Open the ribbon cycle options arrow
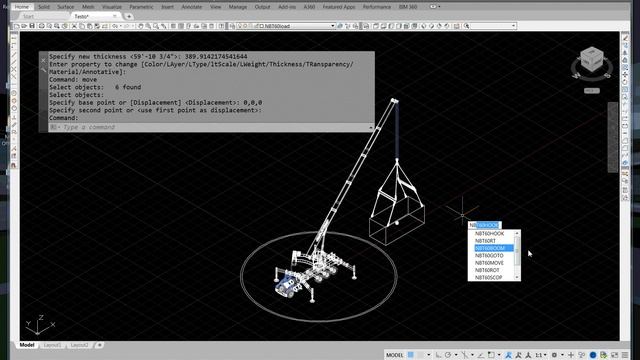The height and width of the screenshot is (360, 640). coord(439,7)
